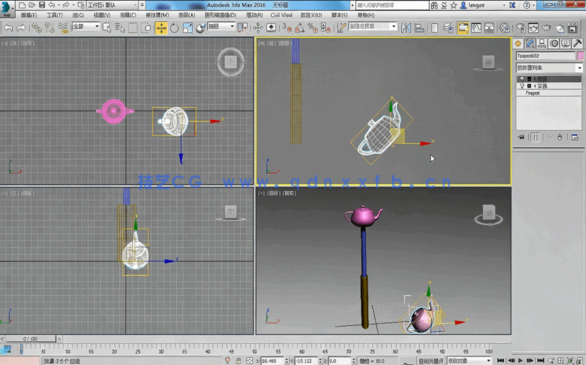The image size is (586, 365).
Task: Open the selection filter dropdown showing 全部
Action: pos(86,27)
